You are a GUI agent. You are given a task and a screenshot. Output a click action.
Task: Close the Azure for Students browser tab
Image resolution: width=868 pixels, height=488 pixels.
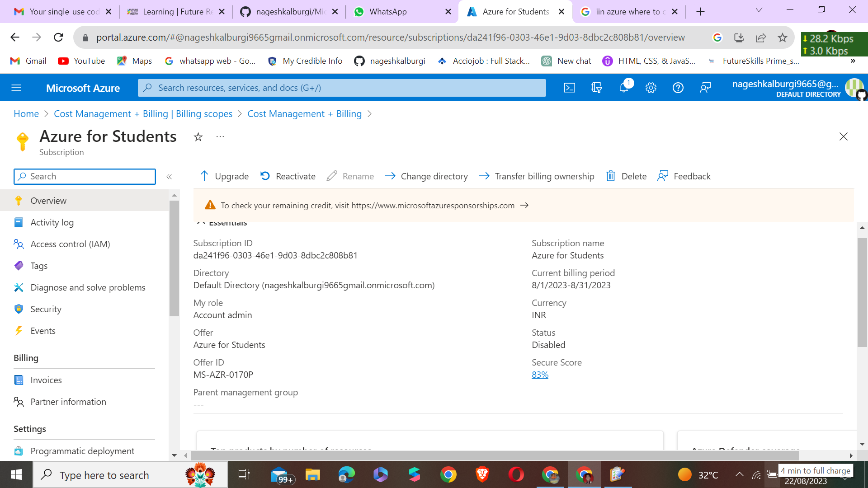pos(561,12)
